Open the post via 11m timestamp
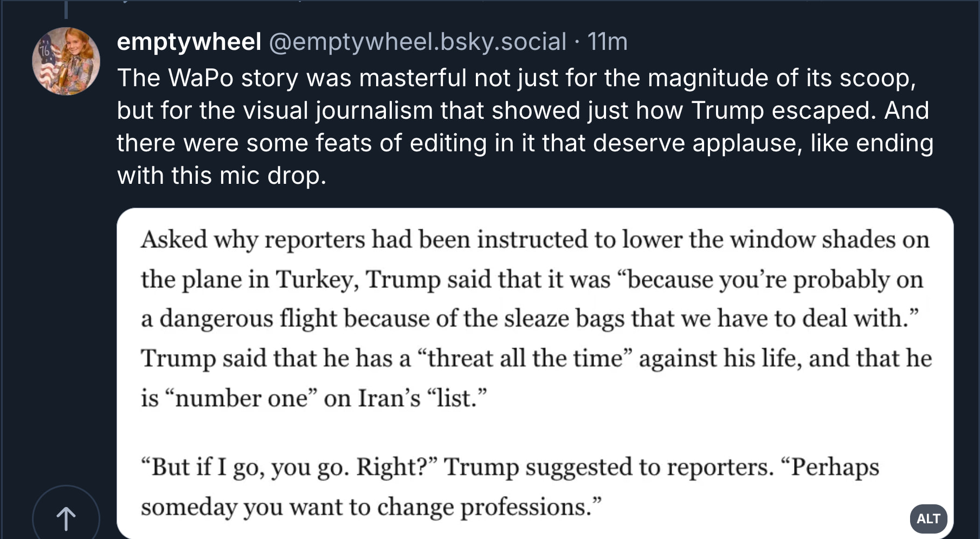This screenshot has width=980, height=539. tap(607, 41)
